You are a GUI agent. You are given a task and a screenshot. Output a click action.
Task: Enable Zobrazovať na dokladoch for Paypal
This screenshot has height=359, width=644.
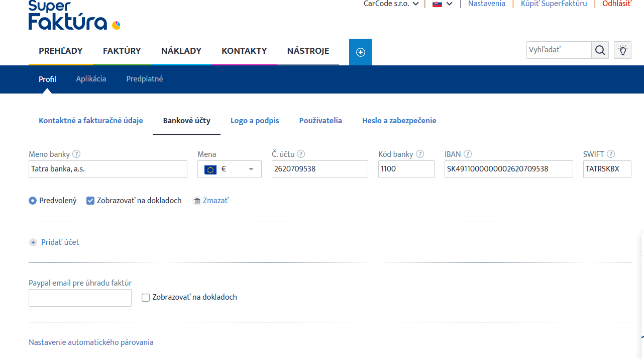point(146,298)
